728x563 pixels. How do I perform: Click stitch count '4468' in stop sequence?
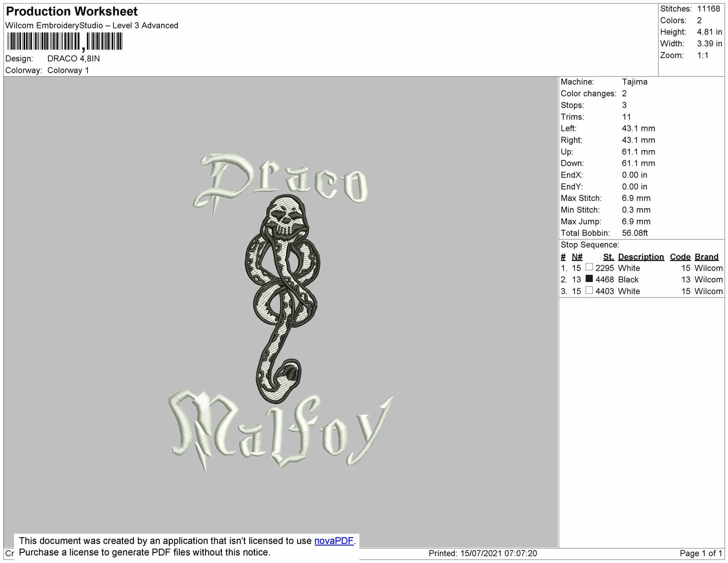[605, 280]
